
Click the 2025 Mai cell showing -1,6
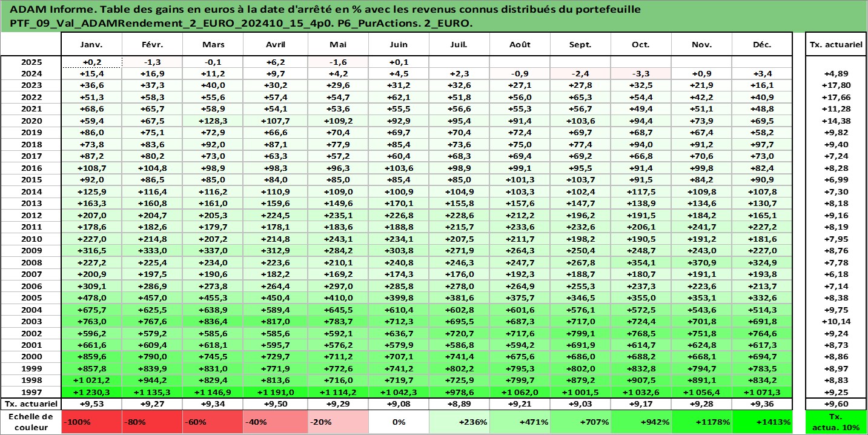pyautogui.click(x=338, y=62)
